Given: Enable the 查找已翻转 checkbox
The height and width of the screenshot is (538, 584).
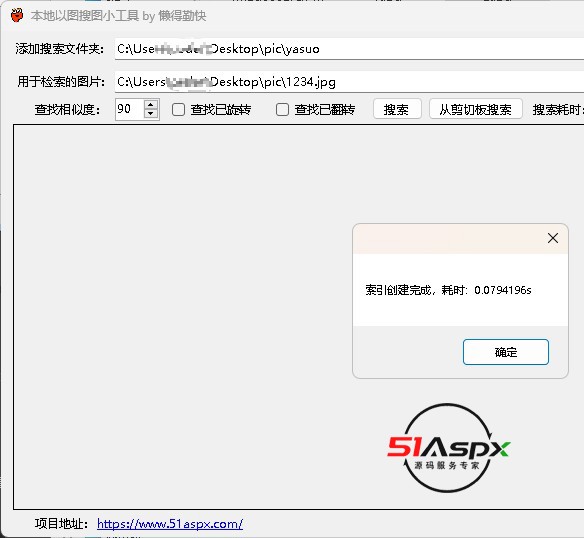Looking at the screenshot, I should [282, 110].
